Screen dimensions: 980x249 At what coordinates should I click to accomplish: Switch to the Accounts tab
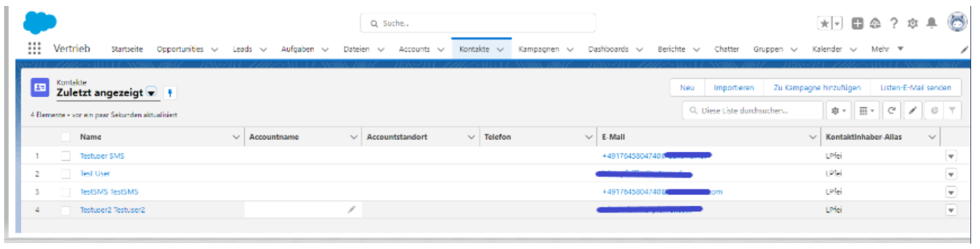tap(414, 49)
